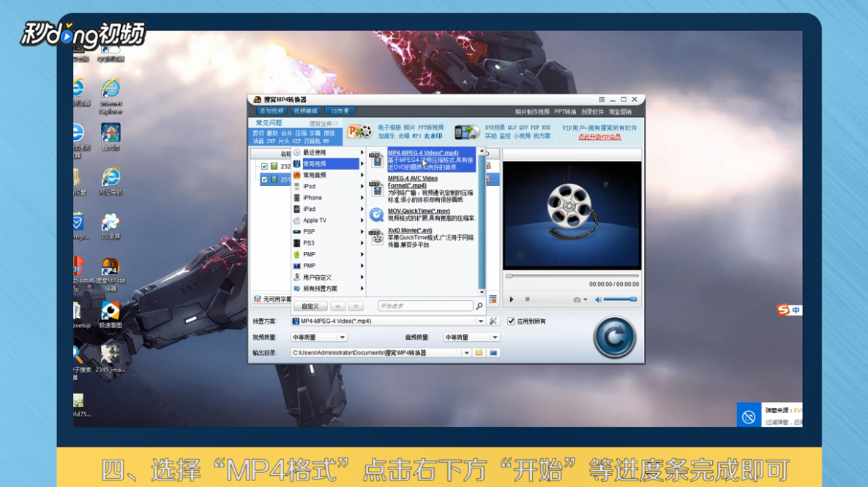Mute the preview speaker icon
Screen dimensions: 868x487
(x=599, y=300)
